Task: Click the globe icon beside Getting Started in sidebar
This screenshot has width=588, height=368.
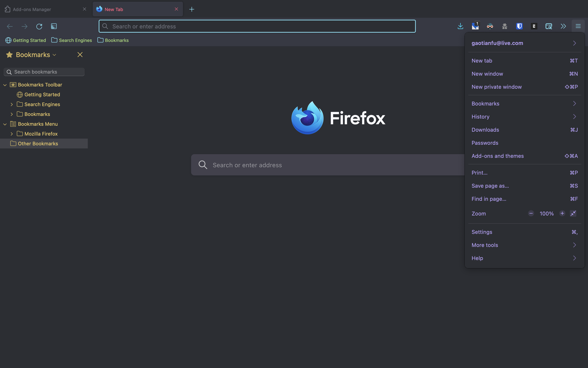Action: (x=20, y=95)
